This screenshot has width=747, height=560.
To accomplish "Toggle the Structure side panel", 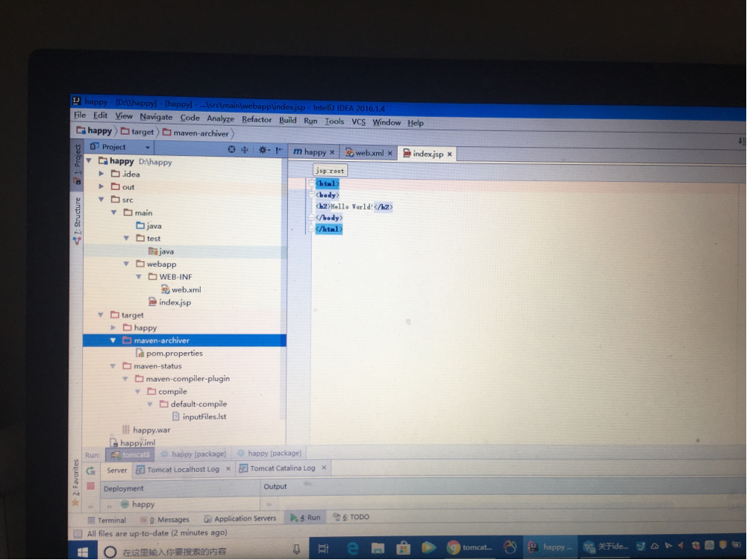I will [x=77, y=220].
